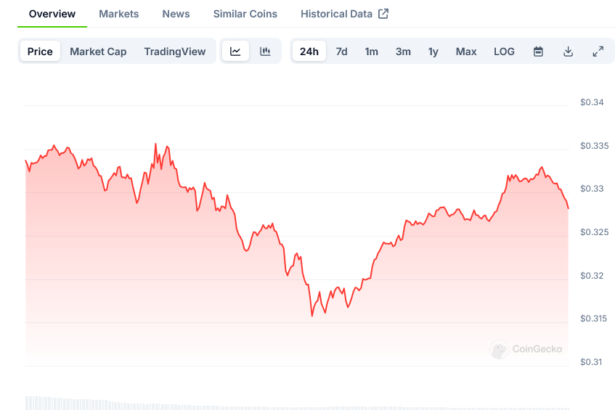Toggle LOG scale on chart
615x410 pixels.
click(x=504, y=51)
